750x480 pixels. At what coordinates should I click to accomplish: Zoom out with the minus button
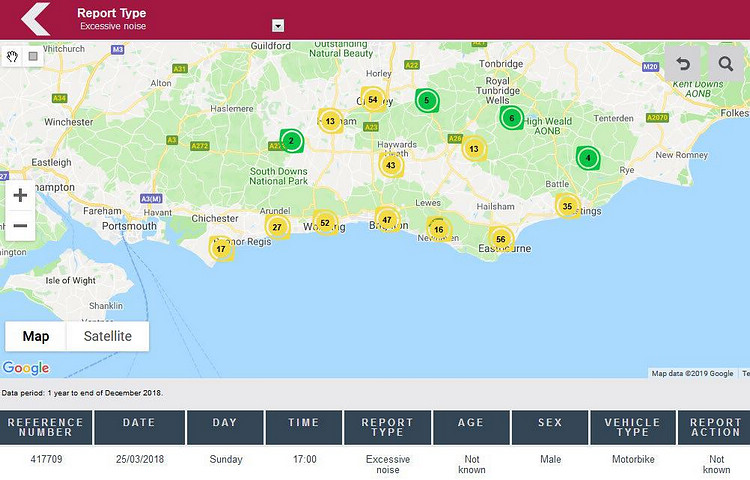pos(20,226)
